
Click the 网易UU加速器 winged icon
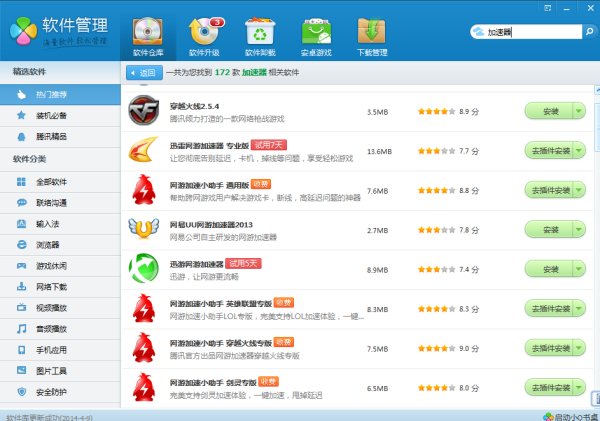[x=143, y=229]
